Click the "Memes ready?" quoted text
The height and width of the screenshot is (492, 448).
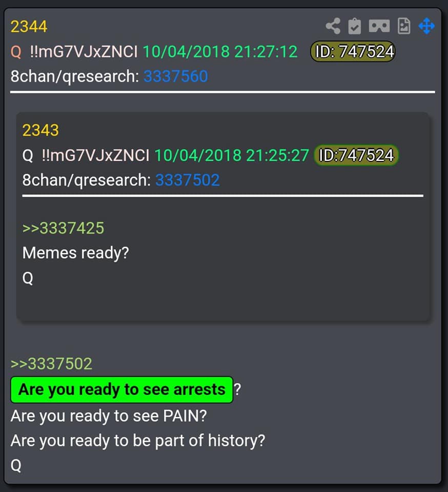click(76, 253)
